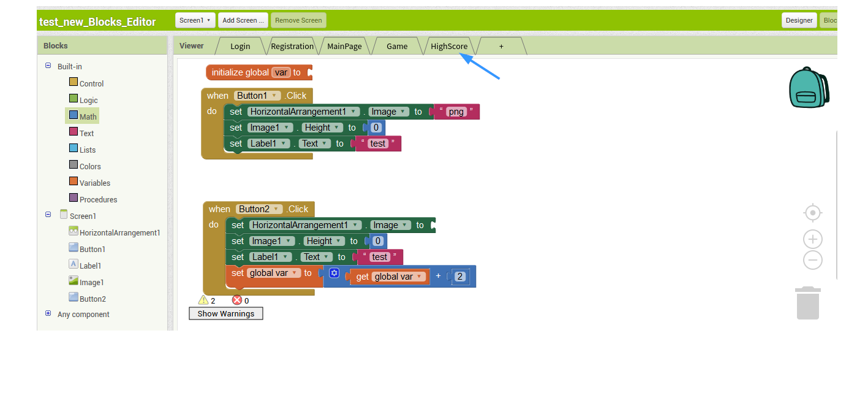Collapse the Screen1 tree node
Screen dimensions: 868x398
pyautogui.click(x=48, y=214)
